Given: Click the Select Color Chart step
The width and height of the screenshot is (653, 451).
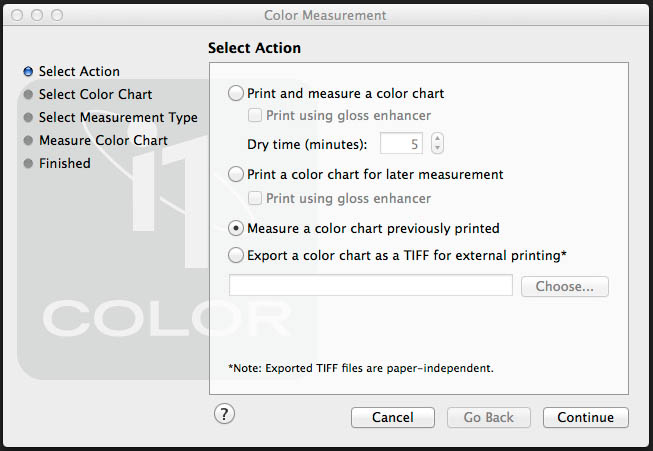Looking at the screenshot, I should point(95,94).
